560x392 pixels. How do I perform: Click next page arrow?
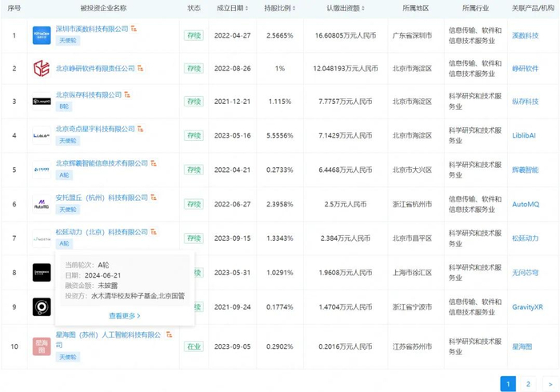[x=550, y=384]
